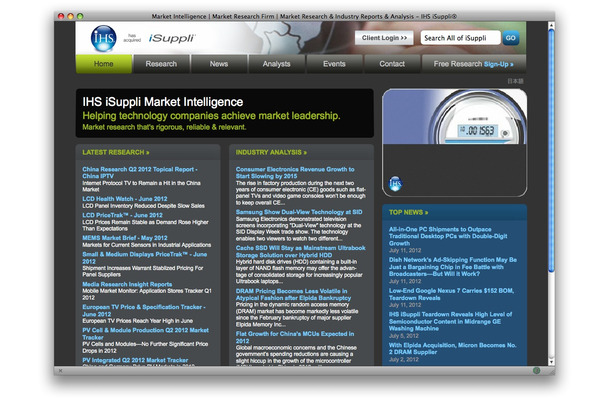Click the scrollbar up arrow
Image resolution: width=610 pixels, height=400 pixels.
pyautogui.click(x=551, y=26)
